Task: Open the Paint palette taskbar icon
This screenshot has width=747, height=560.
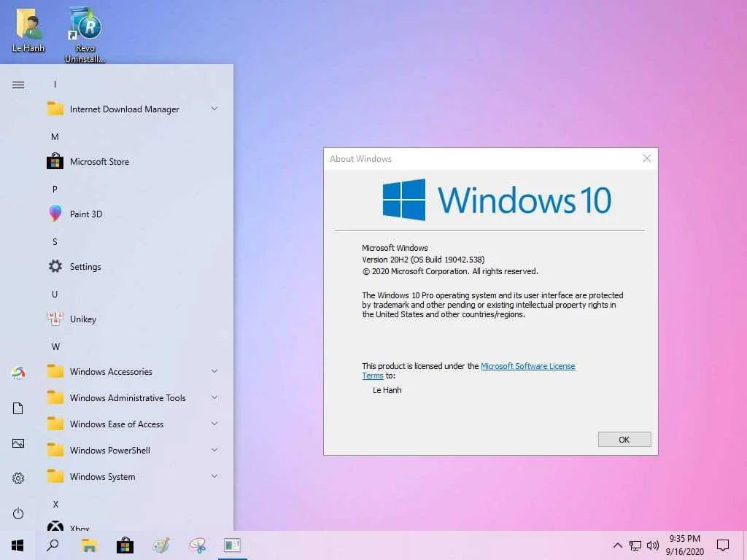Action: point(161,545)
